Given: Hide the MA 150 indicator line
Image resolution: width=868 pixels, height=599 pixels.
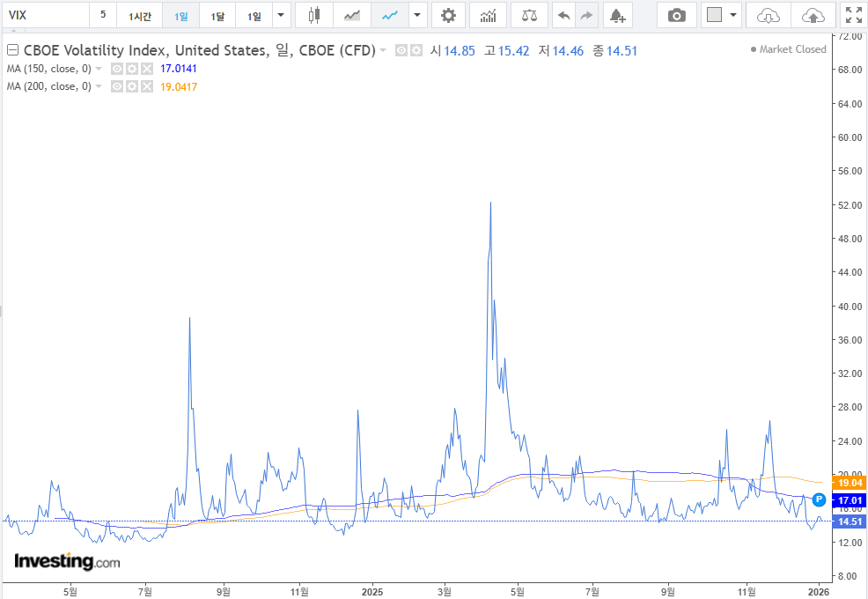Looking at the screenshot, I should coord(117,69).
